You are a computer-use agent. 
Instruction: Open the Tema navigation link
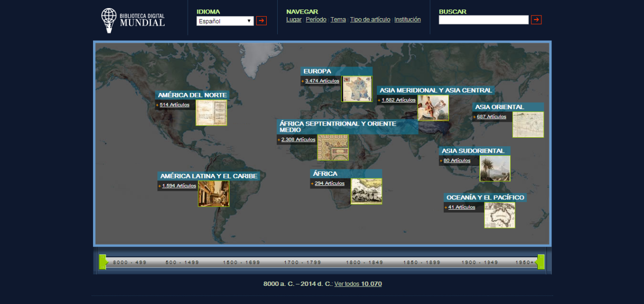tap(338, 20)
